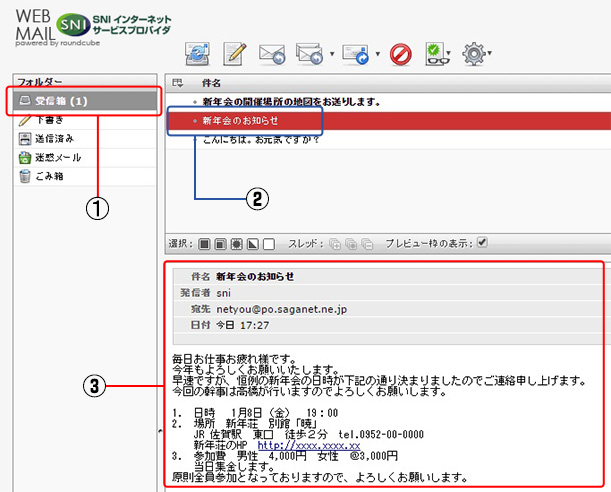Image resolution: width=611 pixels, height=492 pixels.
Task: Compose a new message with the pencil icon
Action: [234, 55]
